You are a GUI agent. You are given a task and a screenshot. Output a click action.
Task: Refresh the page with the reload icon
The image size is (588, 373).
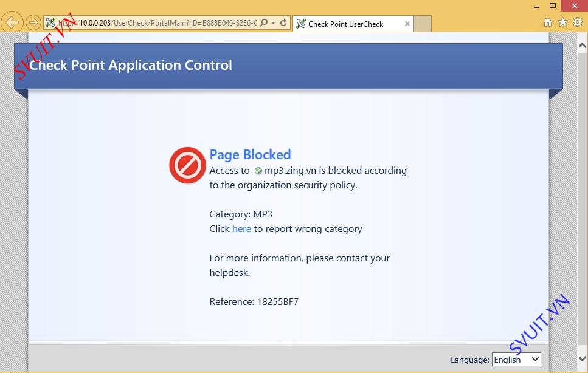click(x=283, y=23)
